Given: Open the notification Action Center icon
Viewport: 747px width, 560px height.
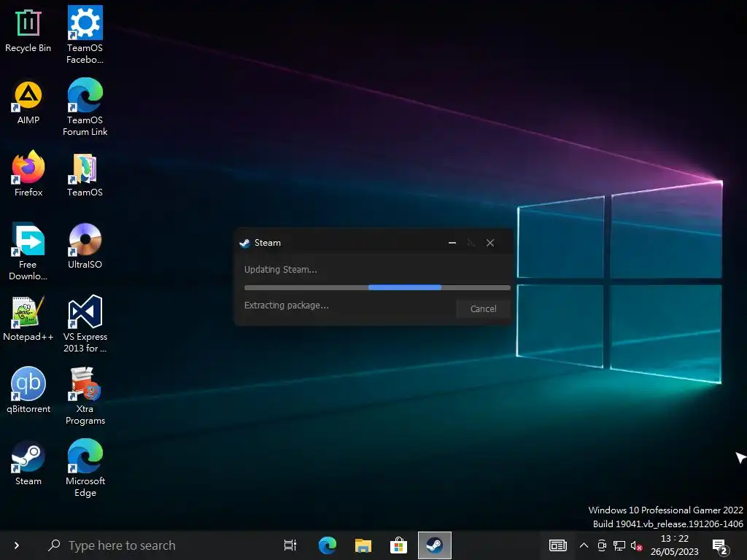Looking at the screenshot, I should click(720, 546).
